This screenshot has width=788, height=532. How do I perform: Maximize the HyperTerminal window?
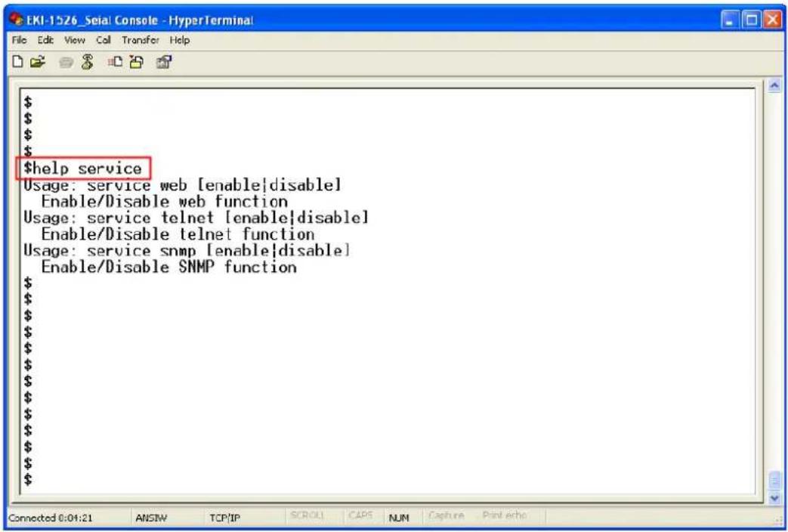[751, 20]
